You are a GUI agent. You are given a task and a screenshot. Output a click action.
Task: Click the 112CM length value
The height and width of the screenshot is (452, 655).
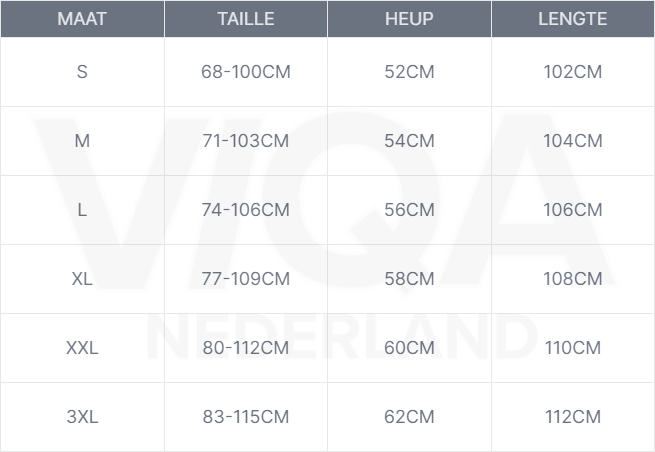pos(572,417)
